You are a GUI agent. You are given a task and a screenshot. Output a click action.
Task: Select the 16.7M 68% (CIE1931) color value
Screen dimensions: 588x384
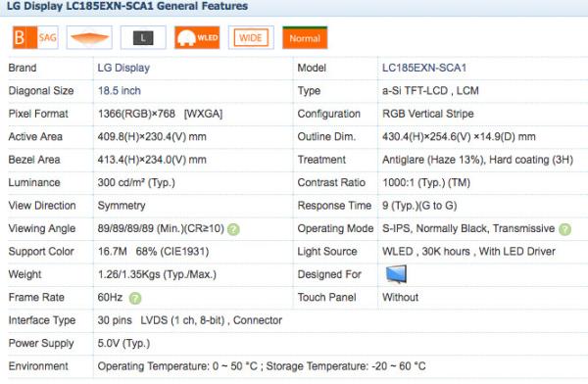click(x=153, y=251)
